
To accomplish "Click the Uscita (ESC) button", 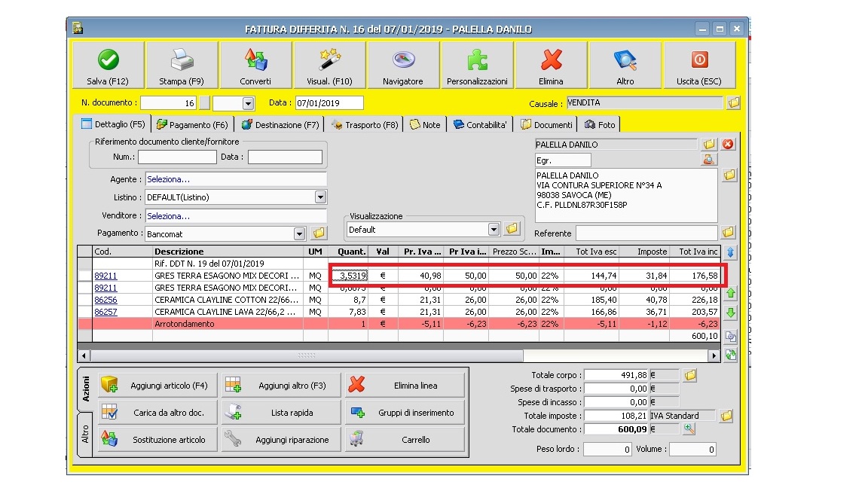I will pyautogui.click(x=699, y=65).
